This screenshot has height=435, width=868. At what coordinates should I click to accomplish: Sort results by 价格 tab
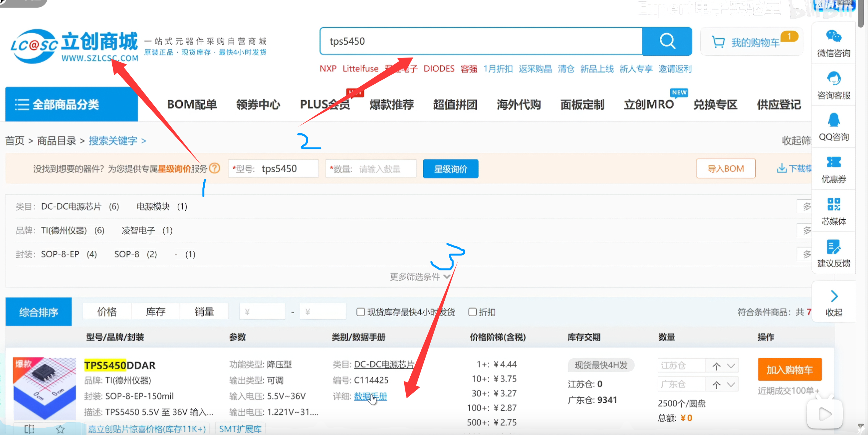107,312
